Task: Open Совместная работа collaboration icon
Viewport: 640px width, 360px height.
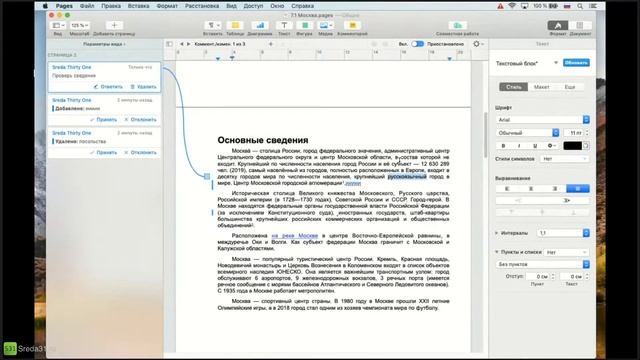Action: coord(458,25)
